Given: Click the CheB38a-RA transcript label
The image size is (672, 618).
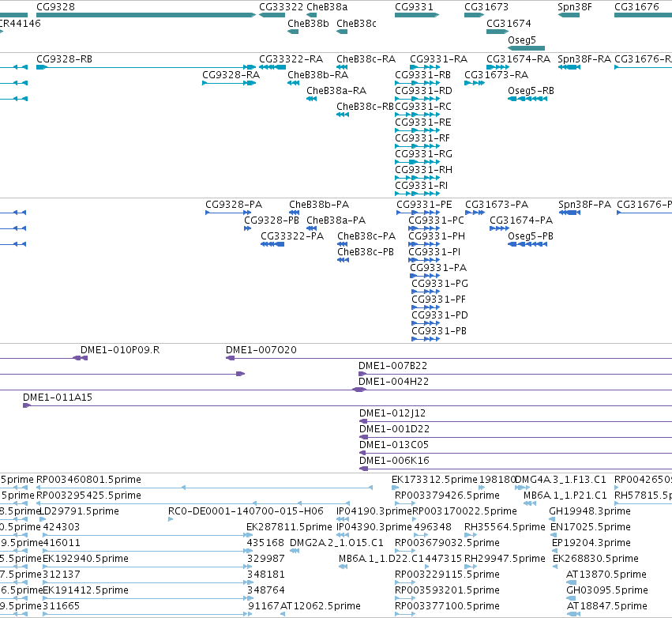Looking at the screenshot, I should pyautogui.click(x=336, y=91).
